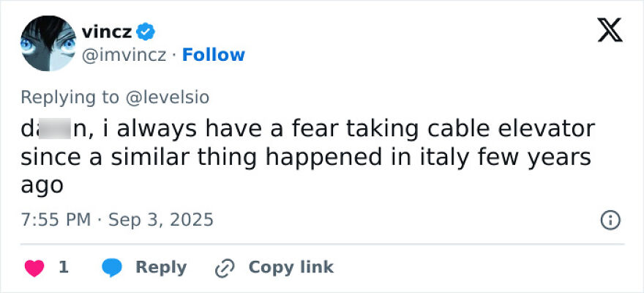Click the reply speech bubble icon

pyautogui.click(x=112, y=267)
